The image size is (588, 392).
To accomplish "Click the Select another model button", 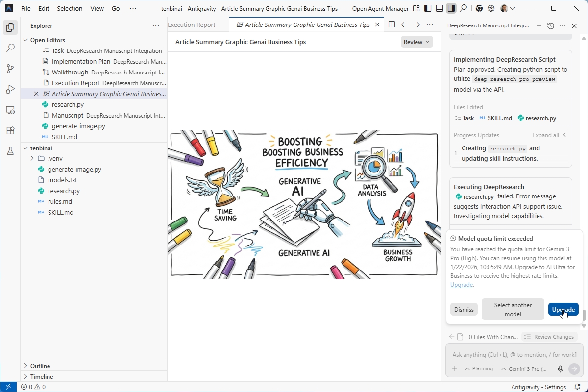I will pyautogui.click(x=513, y=309).
